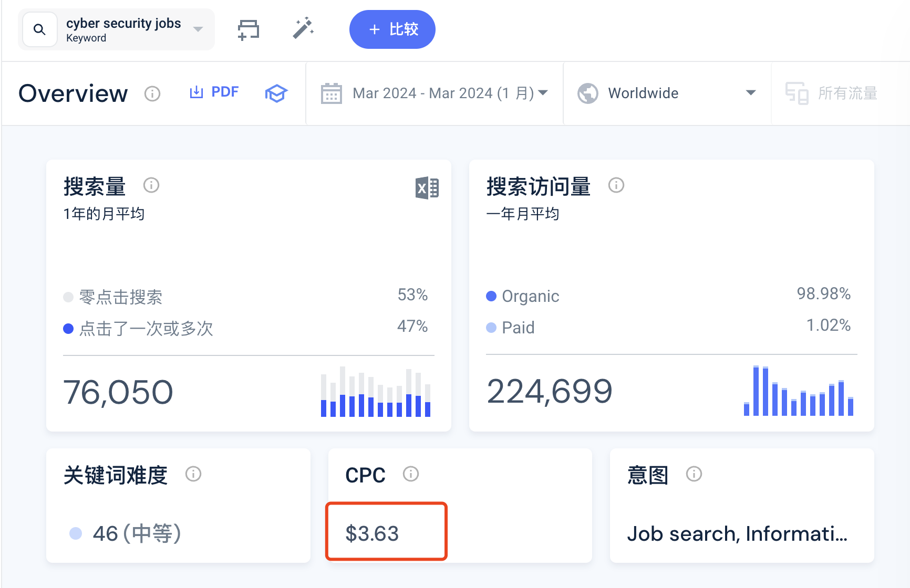This screenshot has height=588, width=910.
Task: Click the 76,050 search volume value
Action: (x=118, y=392)
